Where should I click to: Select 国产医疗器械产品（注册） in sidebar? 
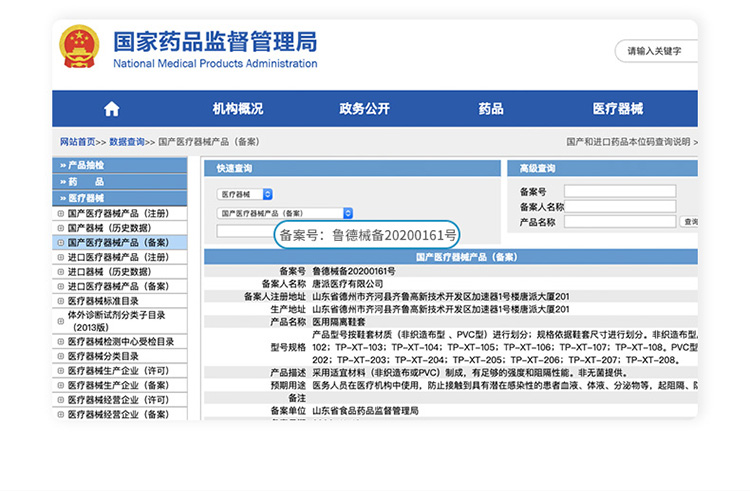click(x=118, y=213)
